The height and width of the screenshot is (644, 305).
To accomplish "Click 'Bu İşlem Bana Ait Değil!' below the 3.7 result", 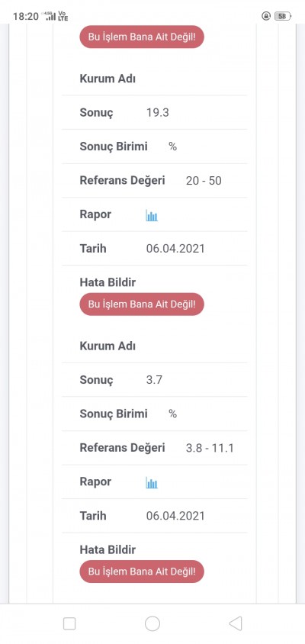I will tap(142, 572).
